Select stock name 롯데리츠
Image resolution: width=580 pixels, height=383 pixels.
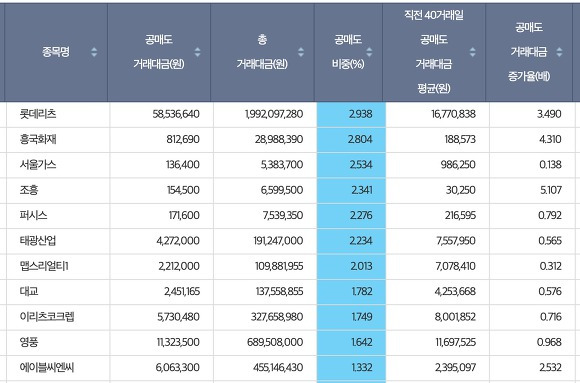coord(38,114)
